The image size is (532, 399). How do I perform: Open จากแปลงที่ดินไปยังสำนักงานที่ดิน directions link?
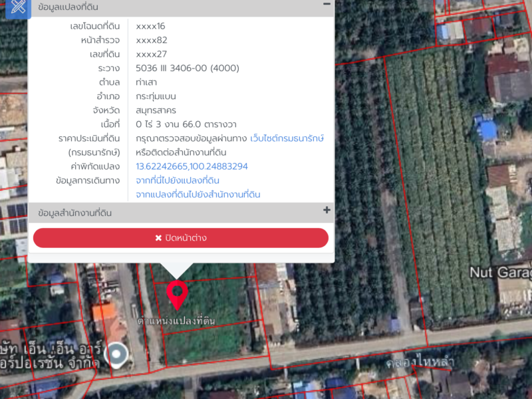coord(198,195)
